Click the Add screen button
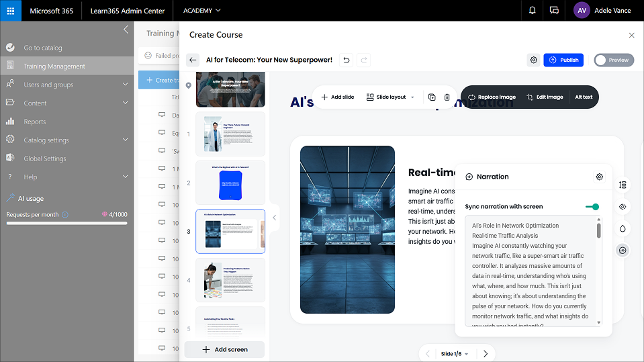The width and height of the screenshot is (644, 362). (224, 349)
